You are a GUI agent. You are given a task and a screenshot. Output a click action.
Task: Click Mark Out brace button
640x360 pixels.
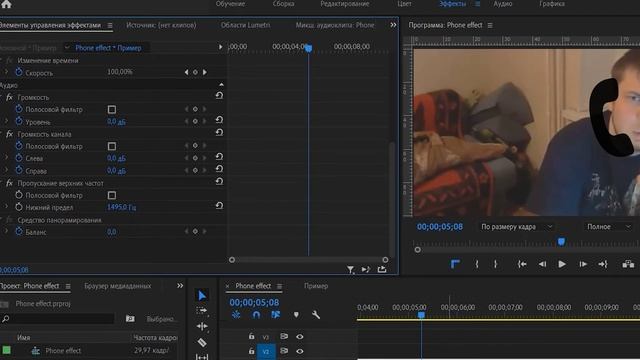coord(495,264)
